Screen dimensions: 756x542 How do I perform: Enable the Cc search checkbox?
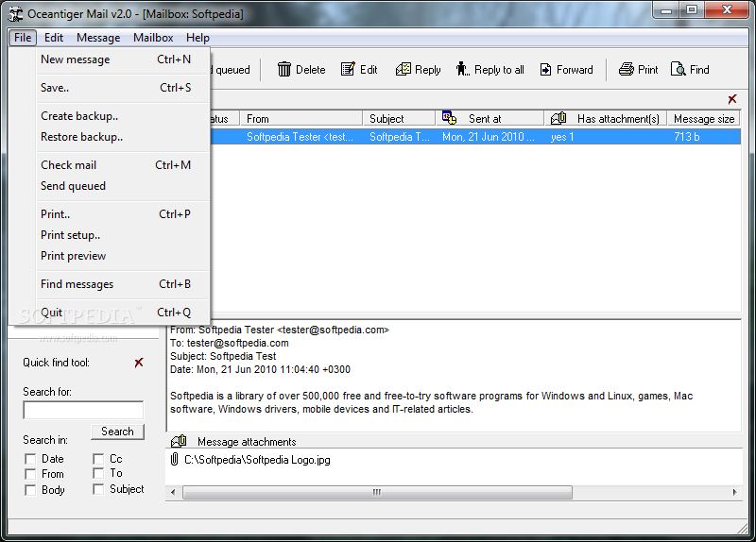(x=98, y=459)
